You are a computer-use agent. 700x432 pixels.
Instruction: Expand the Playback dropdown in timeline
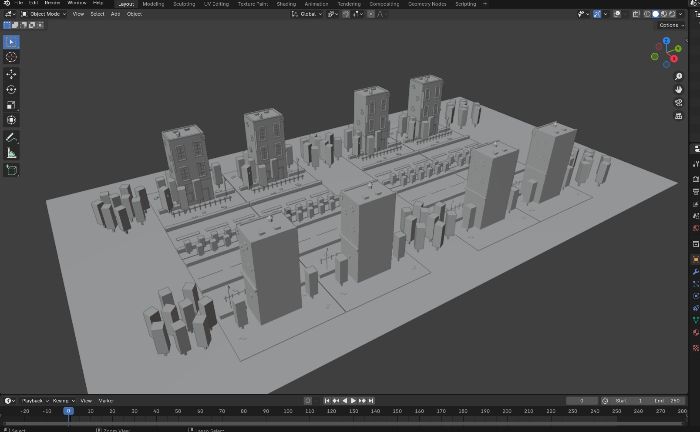(x=35, y=401)
